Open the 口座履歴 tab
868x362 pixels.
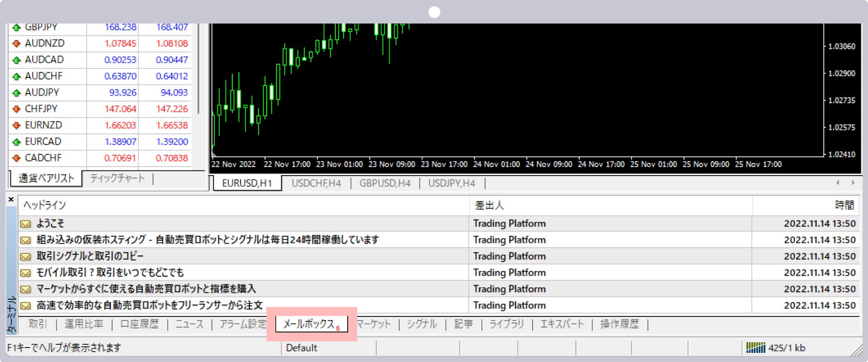click(x=140, y=324)
